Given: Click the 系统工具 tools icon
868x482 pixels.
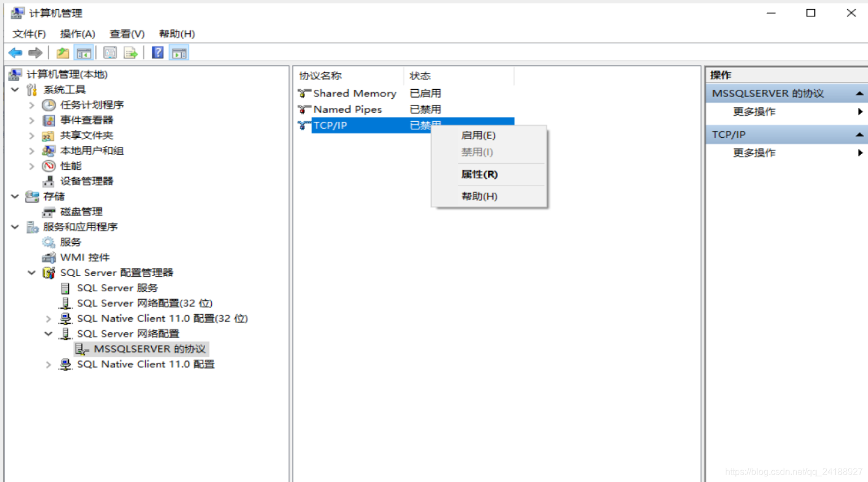Looking at the screenshot, I should 32,90.
